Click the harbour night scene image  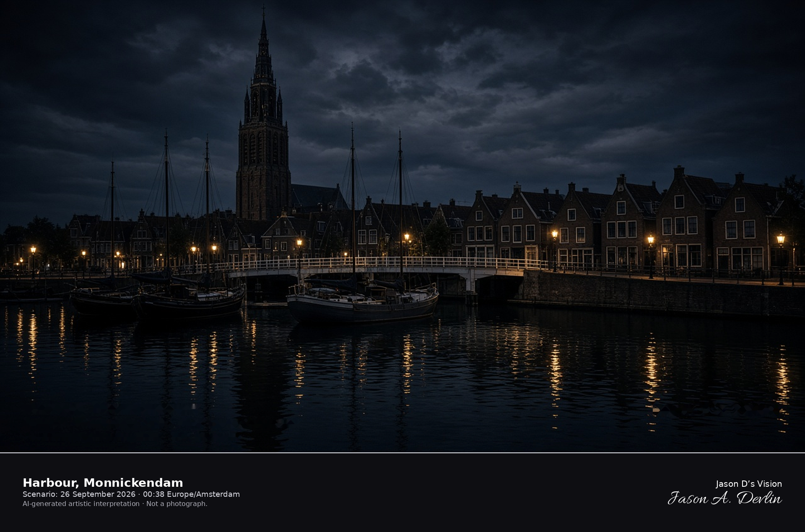(402, 226)
